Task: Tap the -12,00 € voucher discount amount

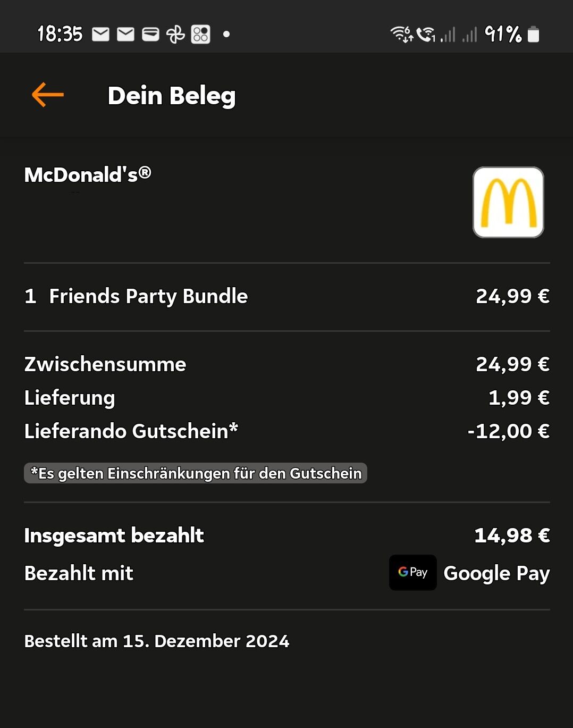Action: 508,431
